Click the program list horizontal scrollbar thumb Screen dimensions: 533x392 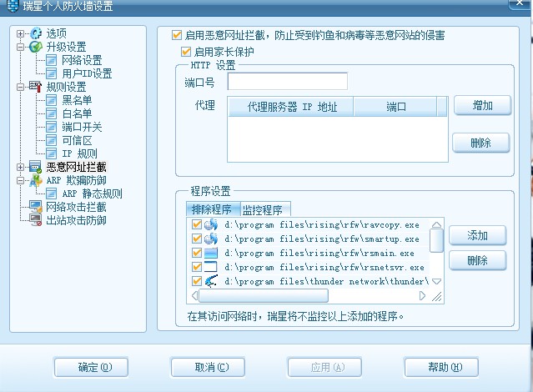pyautogui.click(x=264, y=295)
